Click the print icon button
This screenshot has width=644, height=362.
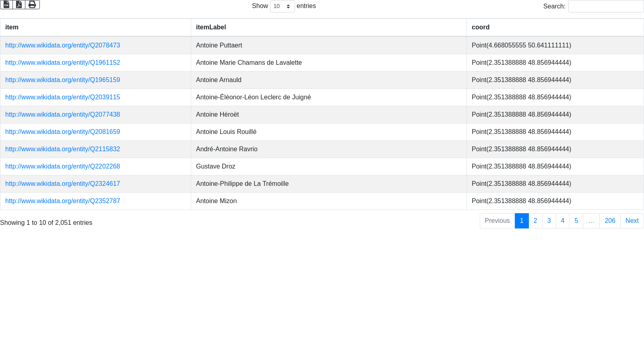(x=32, y=4)
